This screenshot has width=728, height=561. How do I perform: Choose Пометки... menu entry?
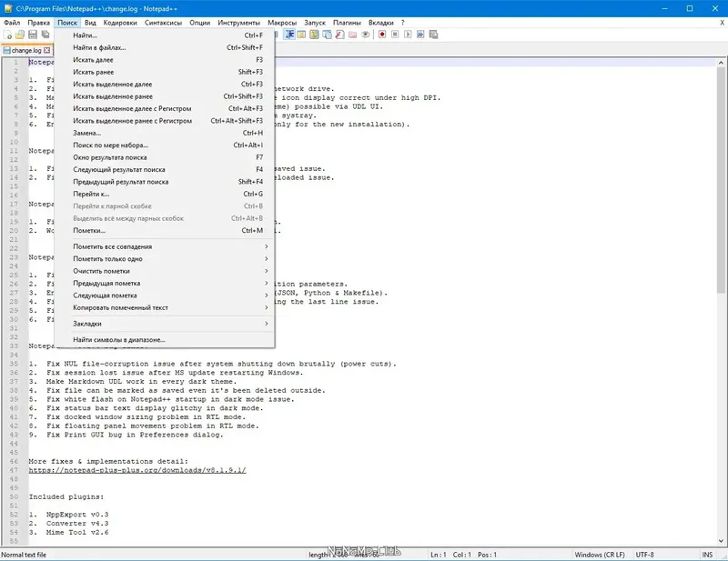pos(165,231)
